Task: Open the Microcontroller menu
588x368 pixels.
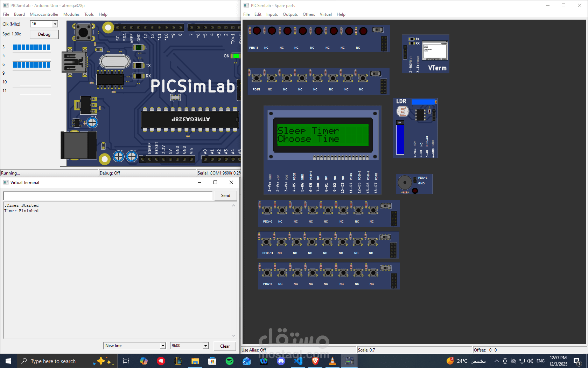Action: (44, 14)
